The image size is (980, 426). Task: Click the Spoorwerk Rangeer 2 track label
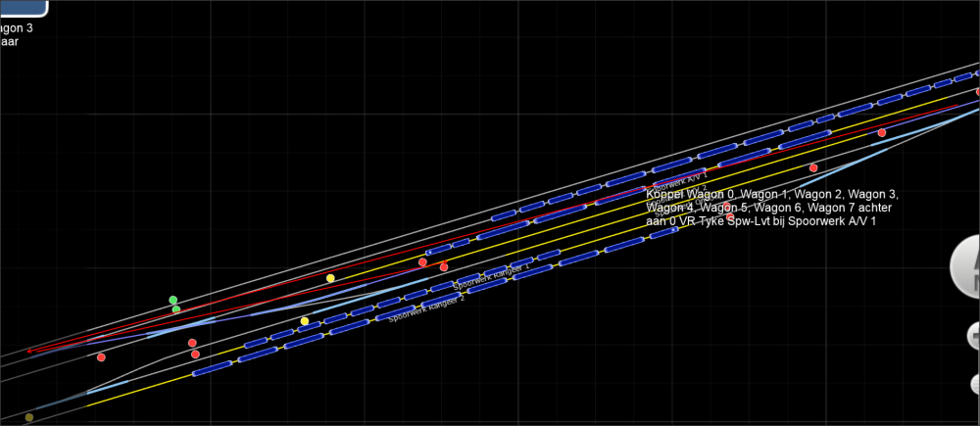pyautogui.click(x=427, y=308)
